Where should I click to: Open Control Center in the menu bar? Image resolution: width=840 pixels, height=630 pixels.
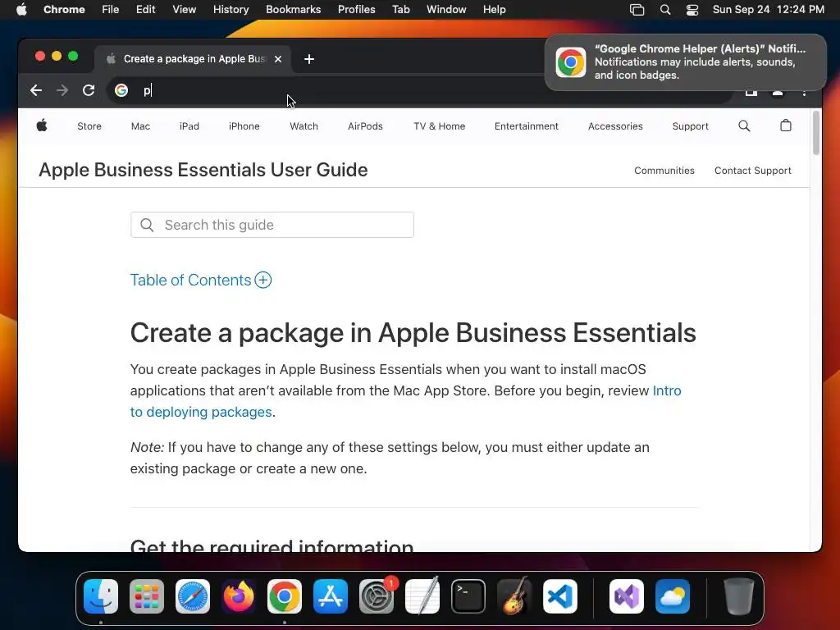(692, 10)
